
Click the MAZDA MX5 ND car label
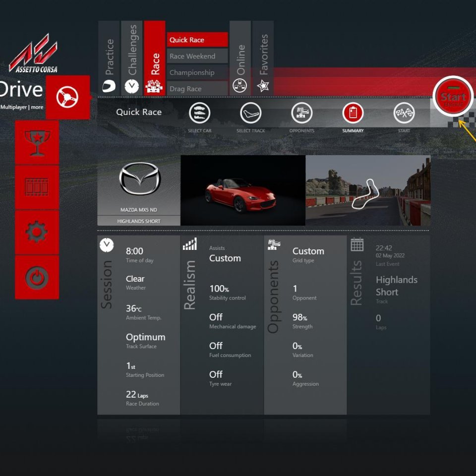point(139,210)
